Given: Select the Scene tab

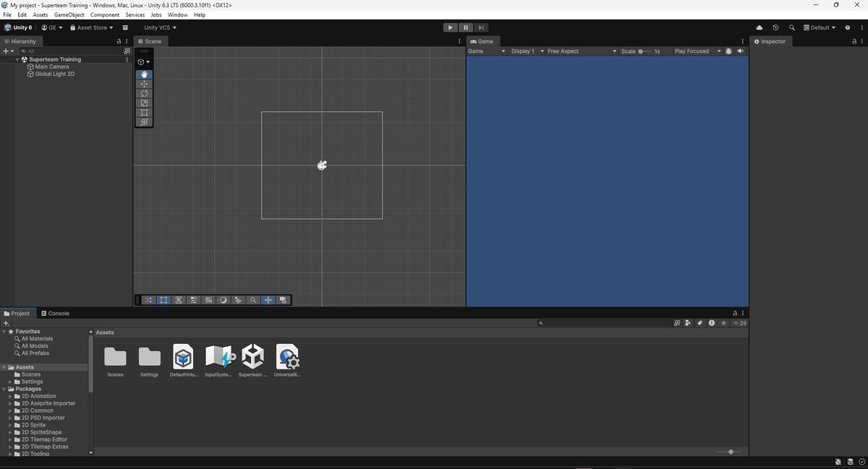Looking at the screenshot, I should 149,41.
